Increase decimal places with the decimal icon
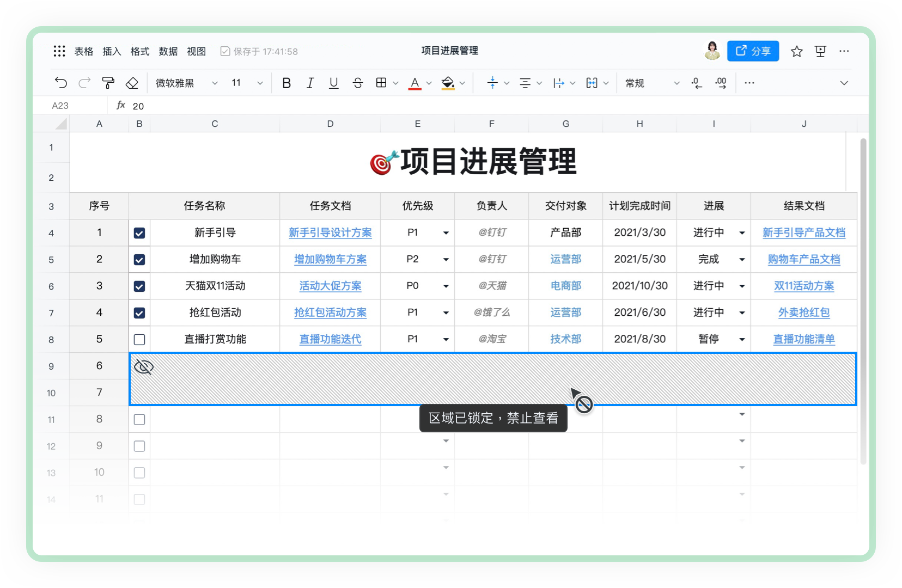Viewport: 902px width, 588px height. point(721,83)
